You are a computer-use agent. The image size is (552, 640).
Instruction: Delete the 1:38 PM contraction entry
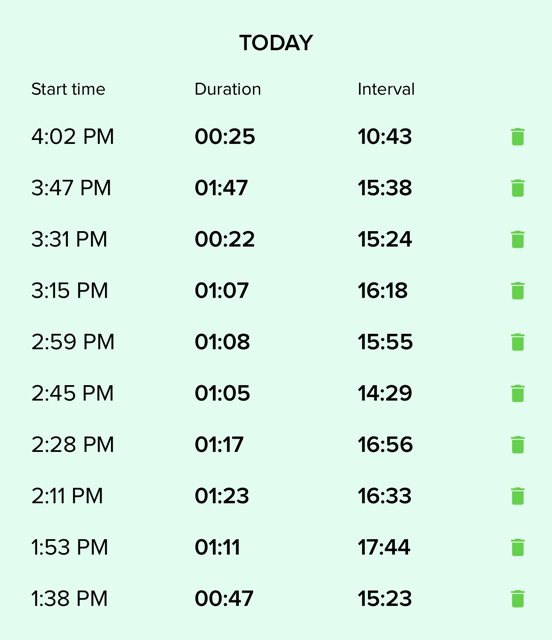coord(518,599)
